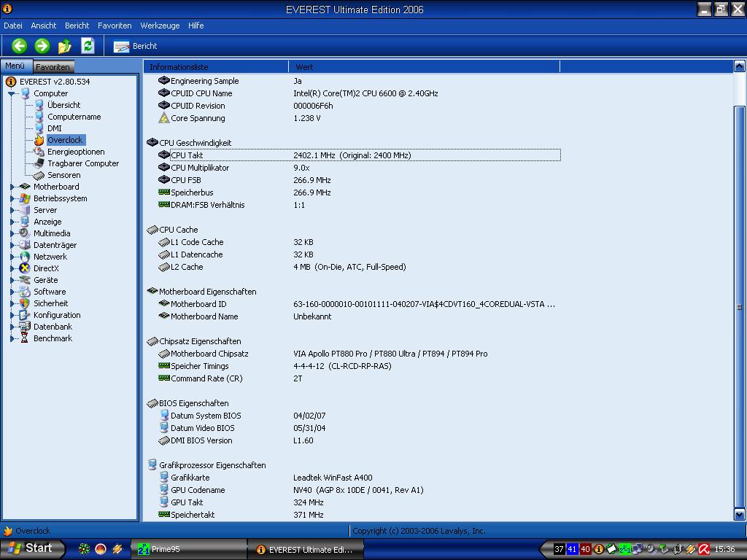Switch to the Favoriten tab in the sidebar
The height and width of the screenshot is (560, 747).
coord(53,66)
